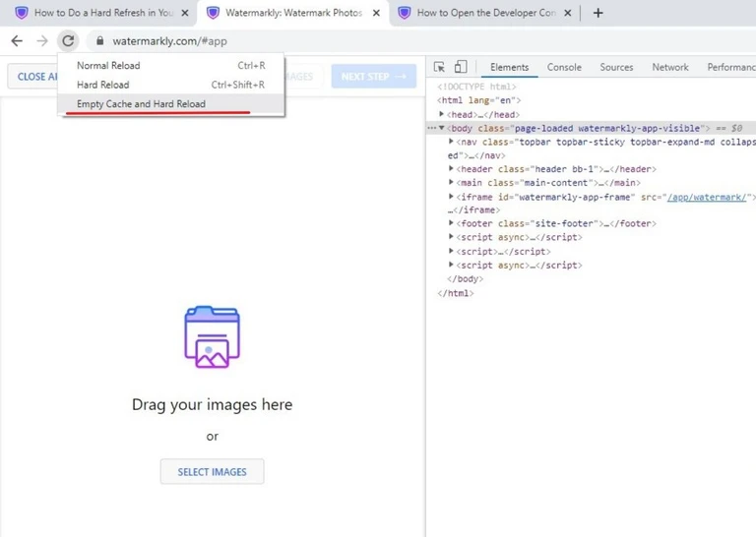Click the Next Step button

point(374,76)
